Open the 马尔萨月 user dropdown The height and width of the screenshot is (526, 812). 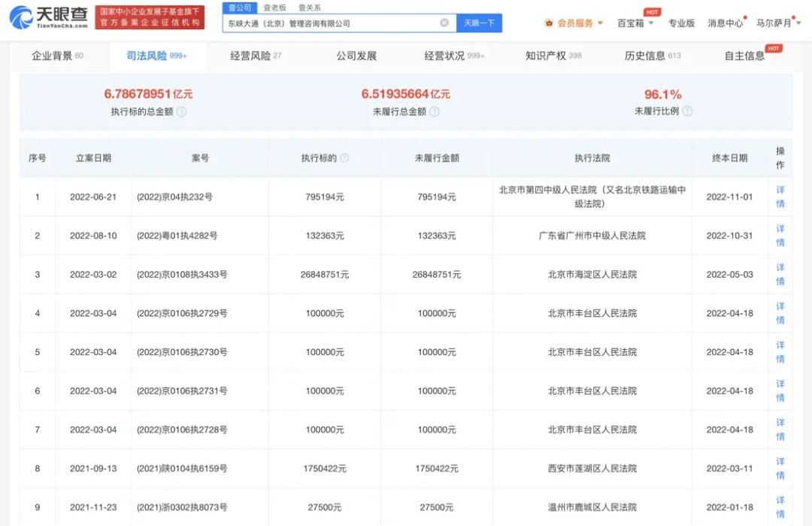778,23
